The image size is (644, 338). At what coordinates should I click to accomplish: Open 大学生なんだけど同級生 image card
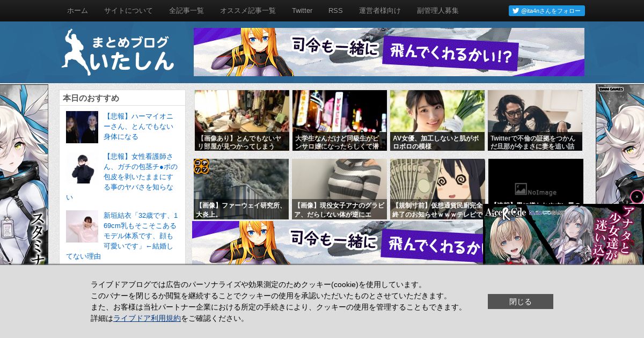340,120
